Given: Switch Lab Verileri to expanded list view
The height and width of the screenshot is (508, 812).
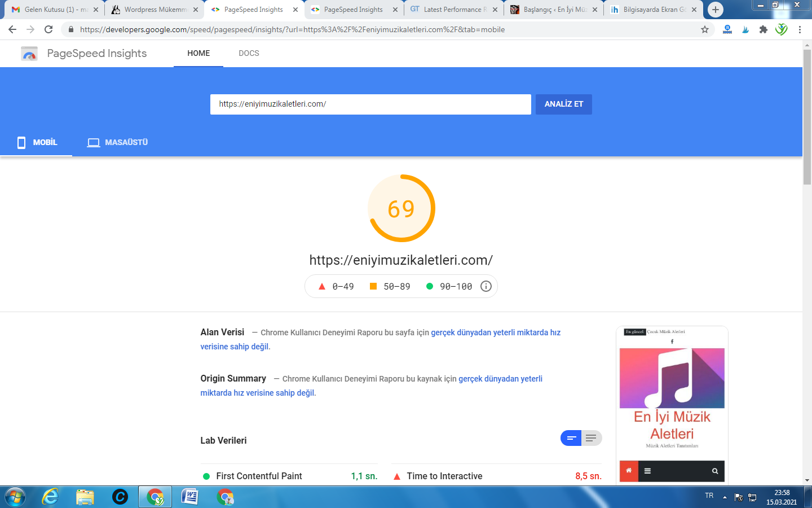Looking at the screenshot, I should pyautogui.click(x=592, y=438).
